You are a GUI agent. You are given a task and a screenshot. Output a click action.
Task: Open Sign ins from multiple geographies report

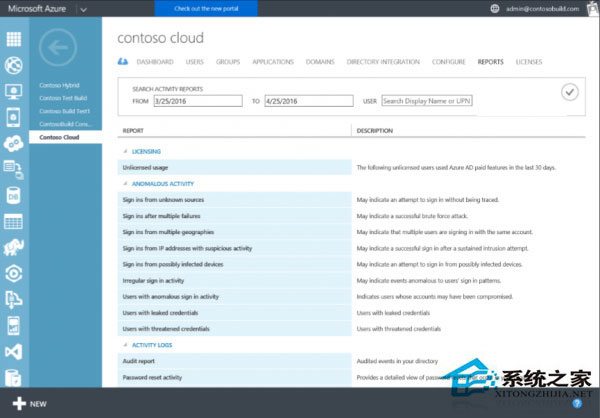pos(234,232)
